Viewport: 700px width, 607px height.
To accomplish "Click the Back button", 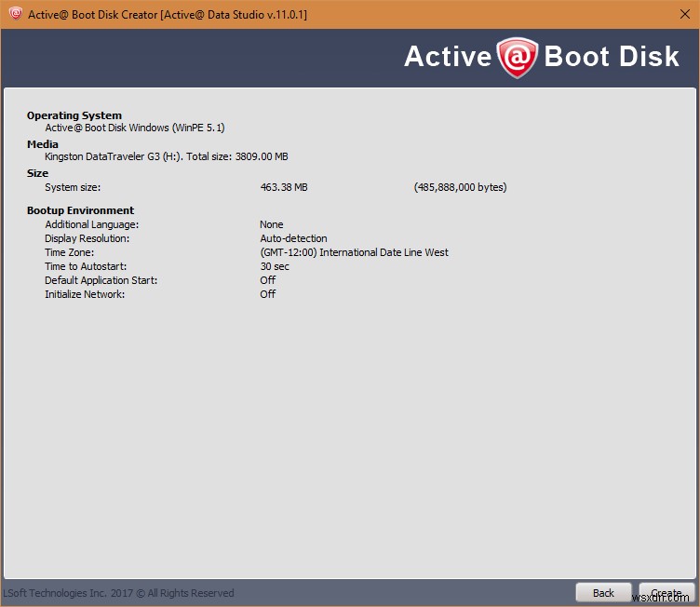I will point(603,593).
